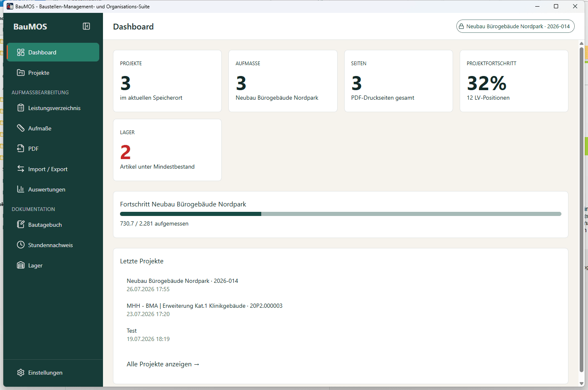Minimize the BauMOS window
This screenshot has height=390, width=588.
(537, 6)
